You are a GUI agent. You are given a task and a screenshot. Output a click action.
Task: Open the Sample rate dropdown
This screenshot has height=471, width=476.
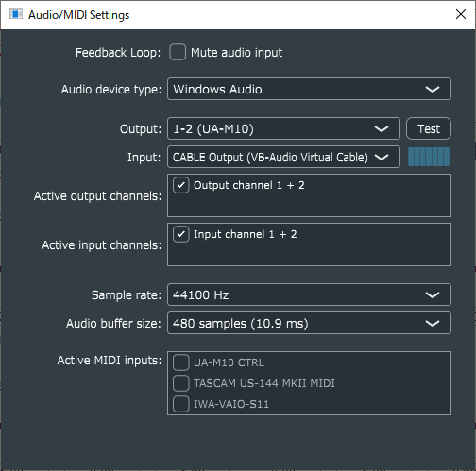click(309, 294)
